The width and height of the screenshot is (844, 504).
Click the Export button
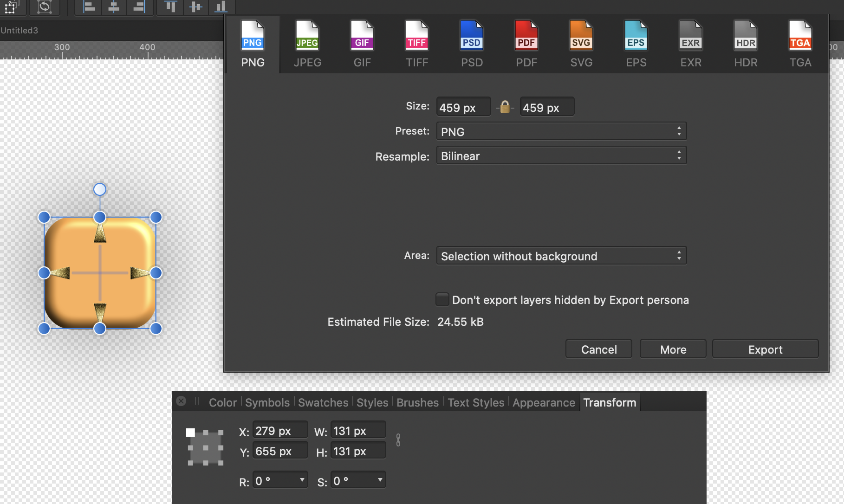point(765,349)
